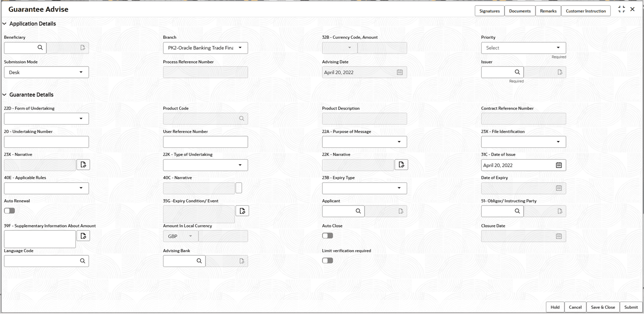
Task: Open the 31C Date of Issue calendar
Action: 559,165
